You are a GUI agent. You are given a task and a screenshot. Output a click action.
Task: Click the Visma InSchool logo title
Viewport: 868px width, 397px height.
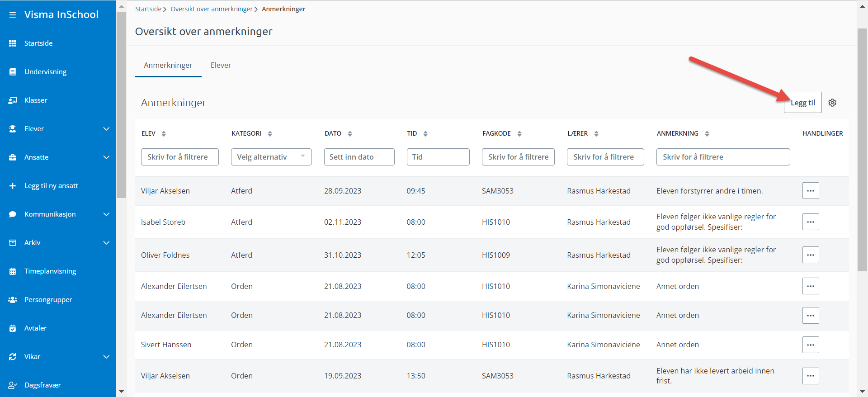click(61, 14)
